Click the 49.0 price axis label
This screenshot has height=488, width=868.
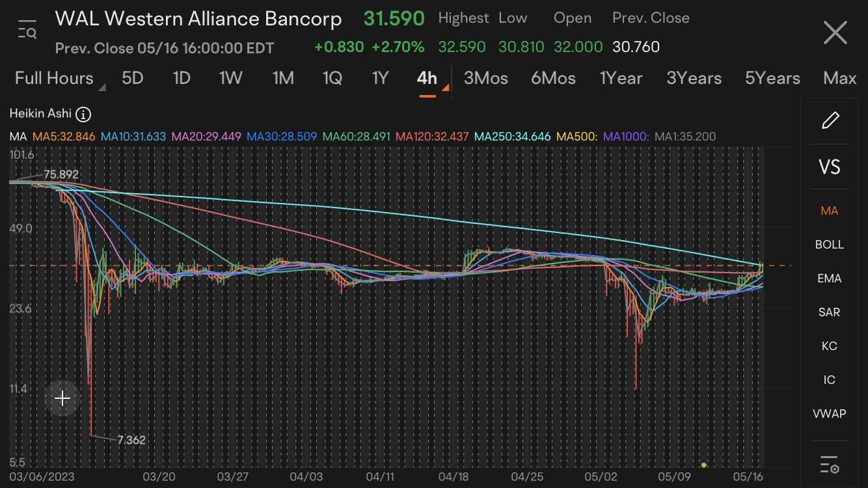point(21,229)
